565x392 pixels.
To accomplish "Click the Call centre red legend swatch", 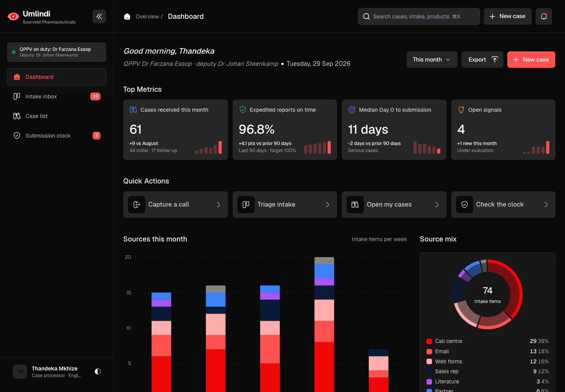I will (x=429, y=341).
